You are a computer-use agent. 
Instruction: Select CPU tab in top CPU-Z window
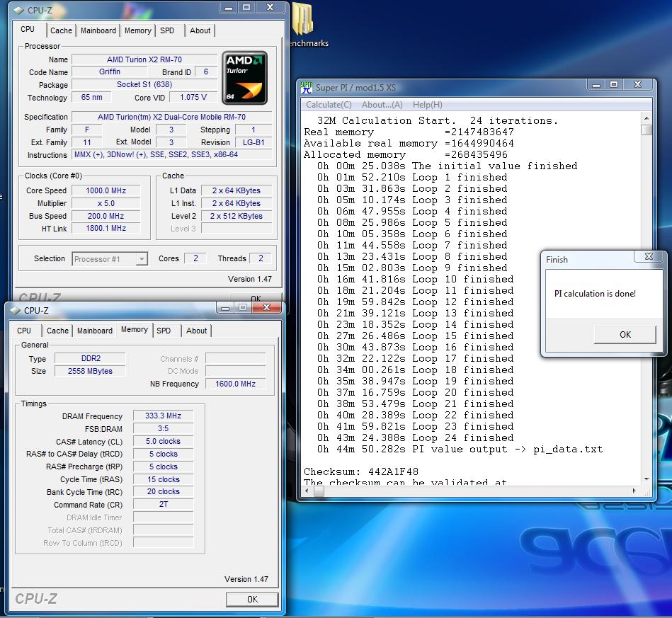point(28,29)
